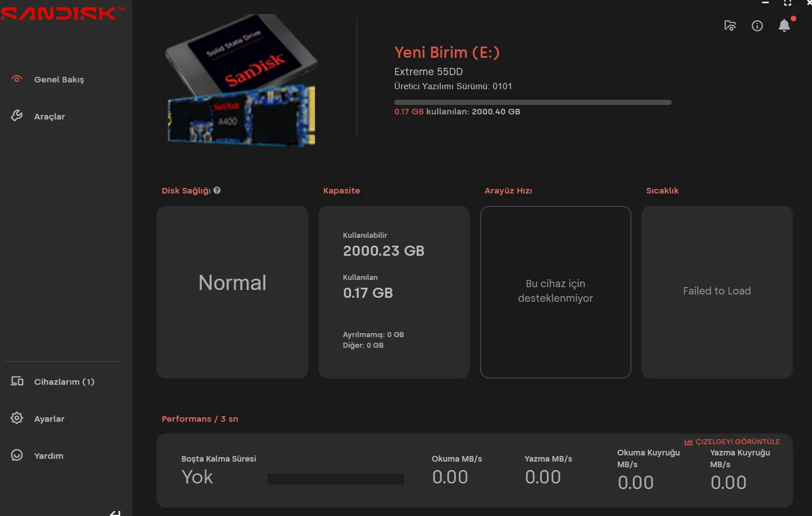
Task: Click the Okuma MB/s value 0.00
Action: [x=450, y=477]
